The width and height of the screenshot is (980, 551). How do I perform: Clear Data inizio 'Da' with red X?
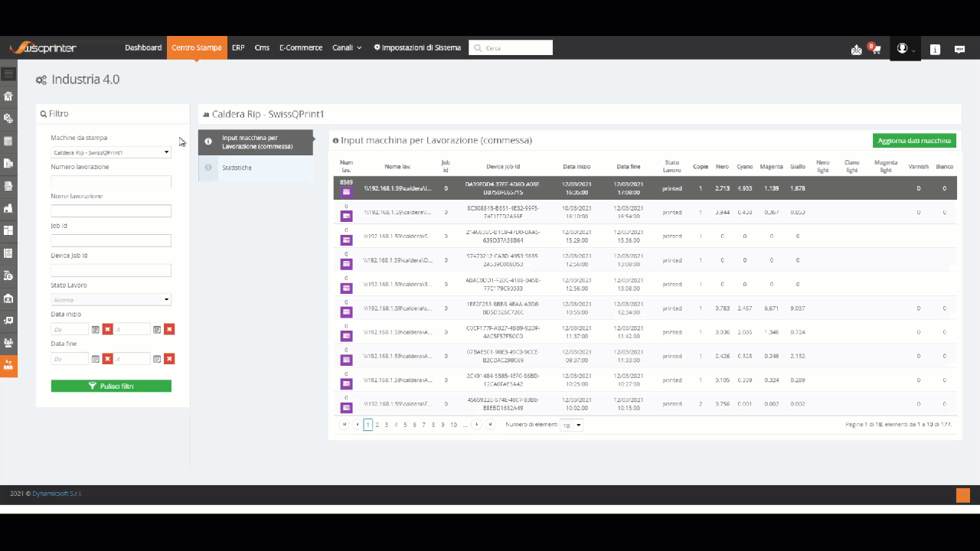point(108,329)
